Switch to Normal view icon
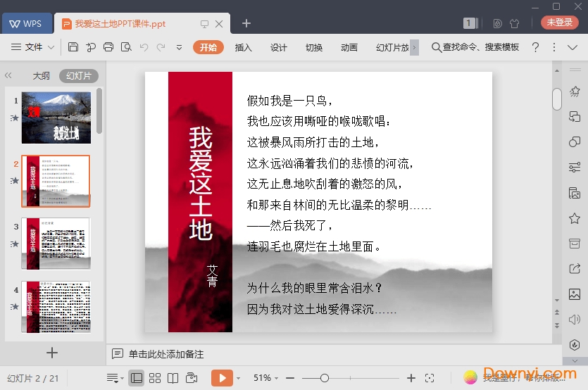588x390 pixels. (x=137, y=378)
